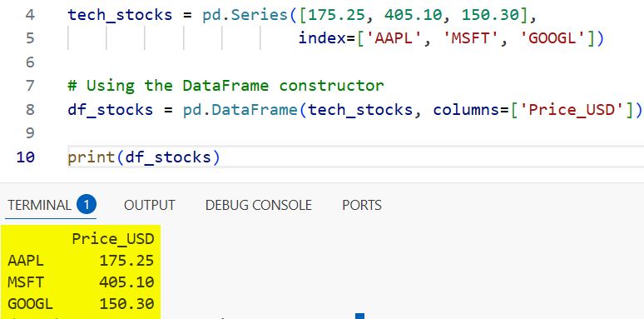The height and width of the screenshot is (319, 644).
Task: Open the DEBUG CONSOLE tab
Action: (258, 205)
